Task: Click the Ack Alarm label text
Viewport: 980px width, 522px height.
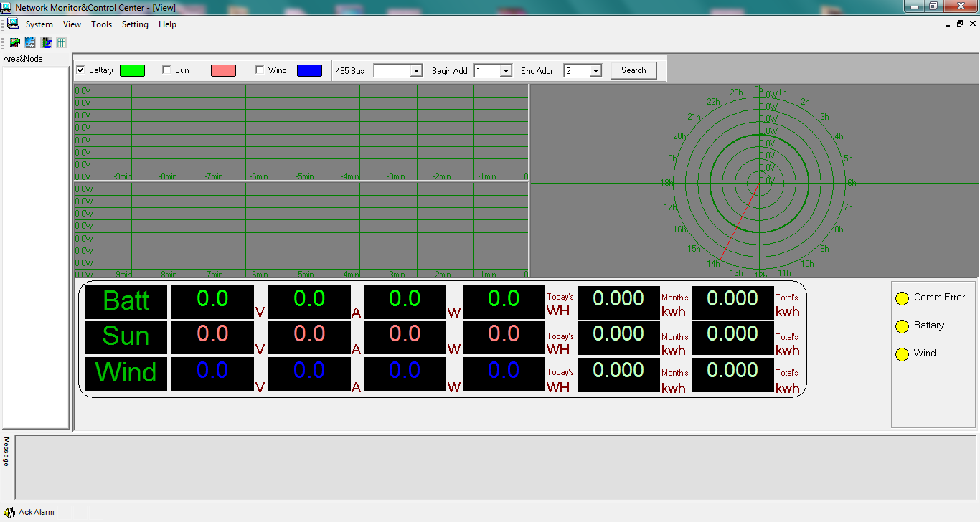Action: (x=35, y=512)
